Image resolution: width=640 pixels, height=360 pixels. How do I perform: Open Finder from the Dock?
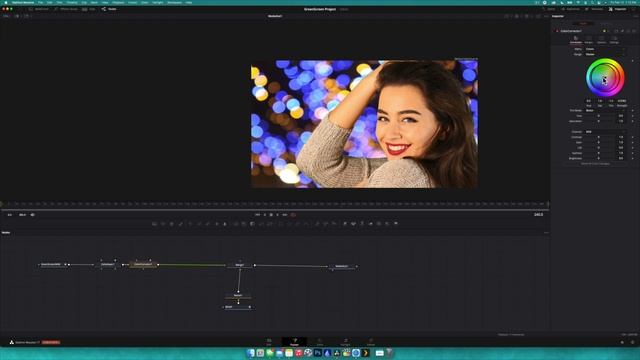251,353
